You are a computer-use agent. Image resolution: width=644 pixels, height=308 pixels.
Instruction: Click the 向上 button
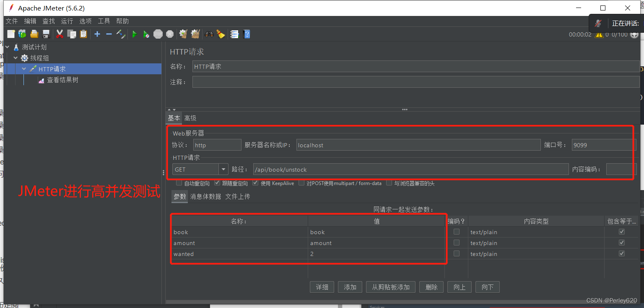[x=460, y=287]
